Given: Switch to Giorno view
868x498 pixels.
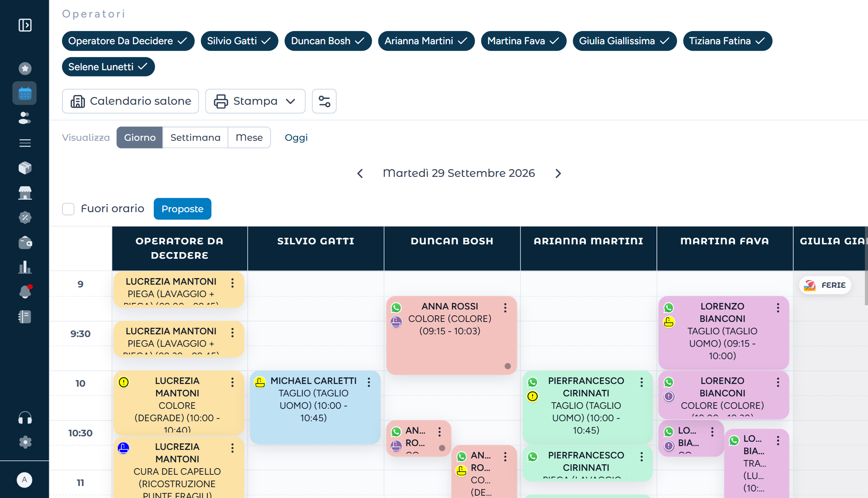Looking at the screenshot, I should coord(139,138).
